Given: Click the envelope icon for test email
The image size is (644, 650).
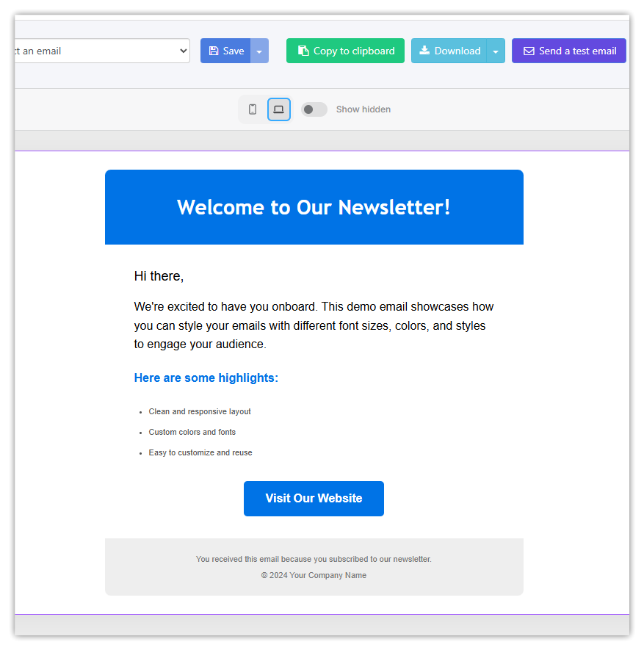Looking at the screenshot, I should click(529, 51).
